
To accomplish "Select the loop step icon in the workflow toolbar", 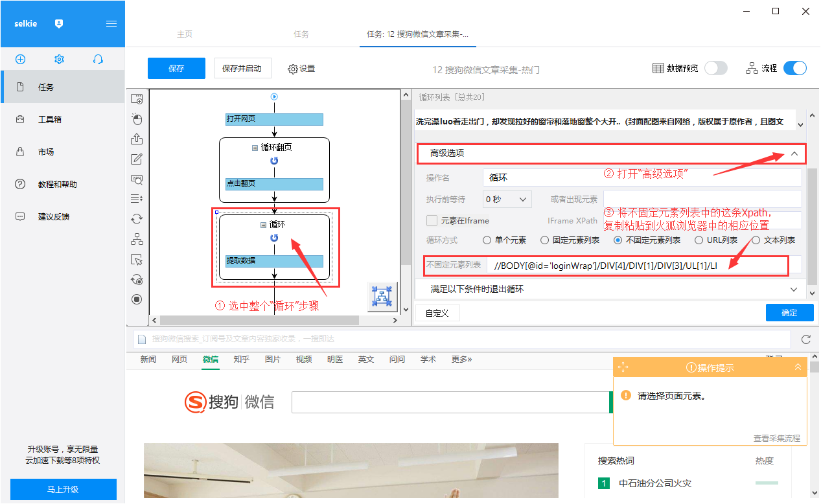I will [137, 219].
